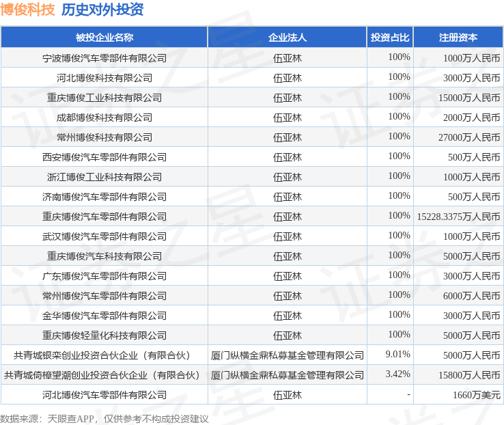504x425 pixels.
Task: Select 金华博俊汽车零部件有限公司 company name
Action: [x=104, y=316]
